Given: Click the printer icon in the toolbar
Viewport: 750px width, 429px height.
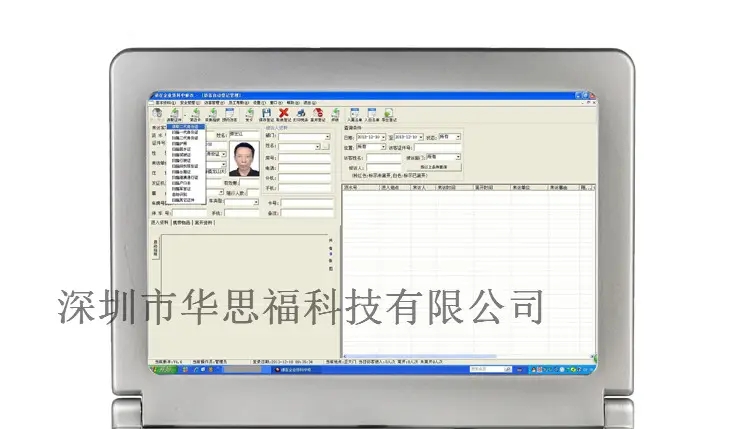Looking at the screenshot, I should pyautogui.click(x=300, y=115).
